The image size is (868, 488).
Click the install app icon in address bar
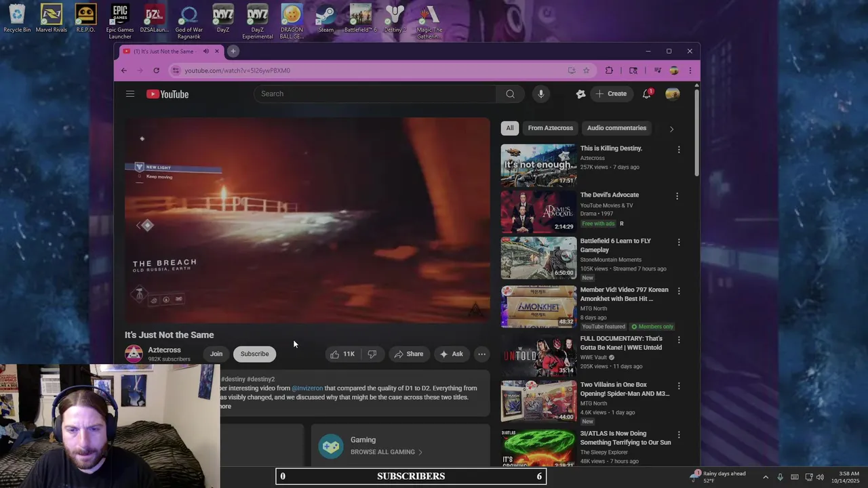coord(572,70)
